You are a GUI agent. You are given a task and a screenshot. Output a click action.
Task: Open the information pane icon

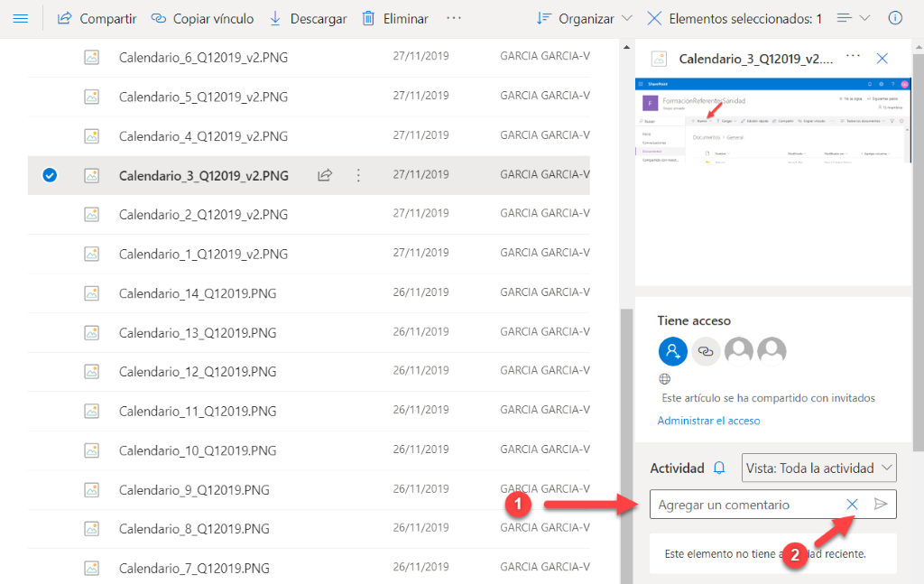click(x=895, y=18)
